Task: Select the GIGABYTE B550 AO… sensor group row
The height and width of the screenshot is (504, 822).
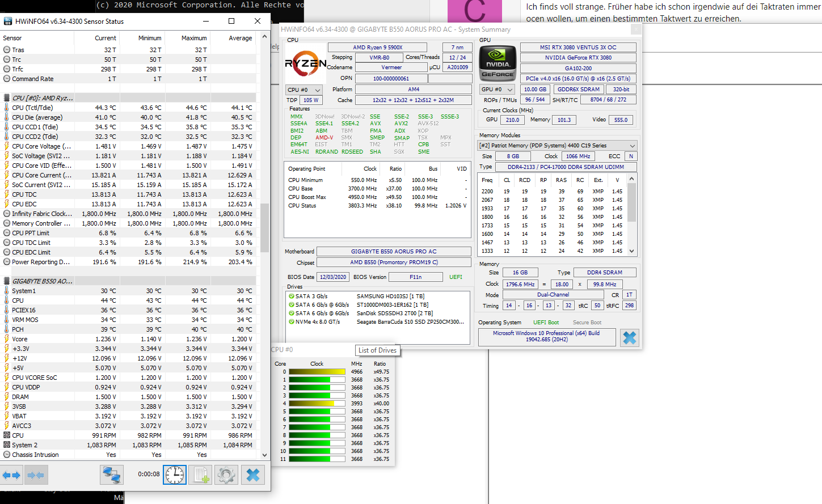Action: 129,281
